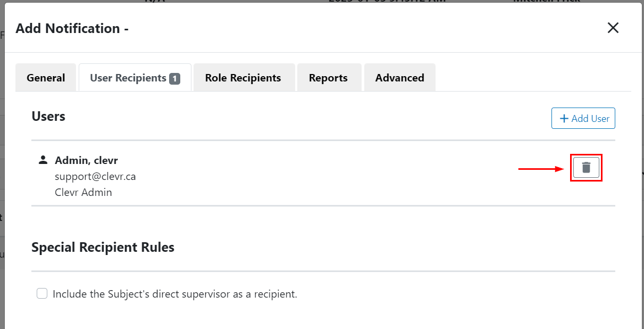Click the Special Recipient Rules heading
644x329 pixels.
coord(103,247)
